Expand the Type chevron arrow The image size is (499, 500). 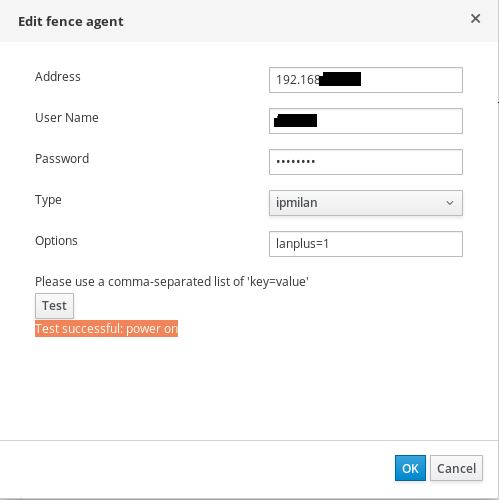click(x=450, y=203)
